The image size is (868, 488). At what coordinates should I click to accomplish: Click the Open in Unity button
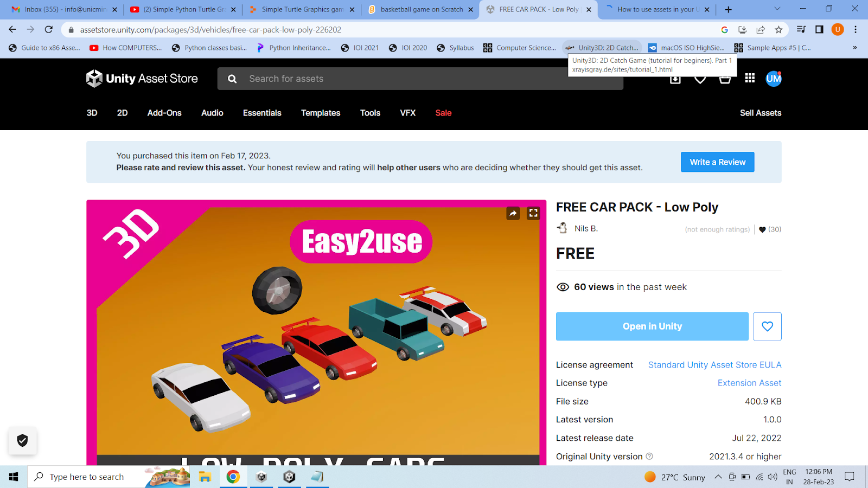click(x=652, y=326)
